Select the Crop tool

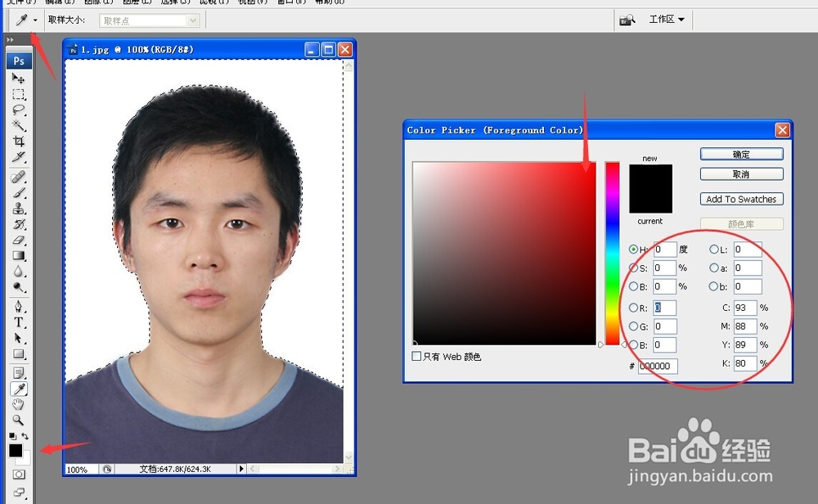point(18,142)
